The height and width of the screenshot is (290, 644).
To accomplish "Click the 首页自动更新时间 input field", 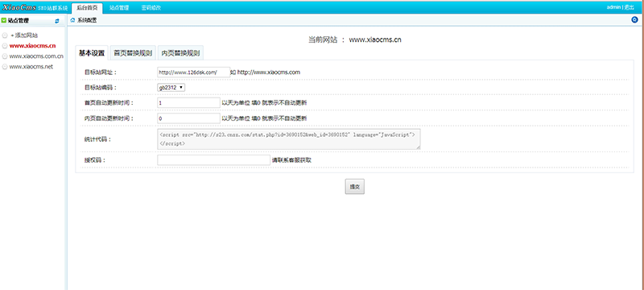I will pyautogui.click(x=188, y=102).
